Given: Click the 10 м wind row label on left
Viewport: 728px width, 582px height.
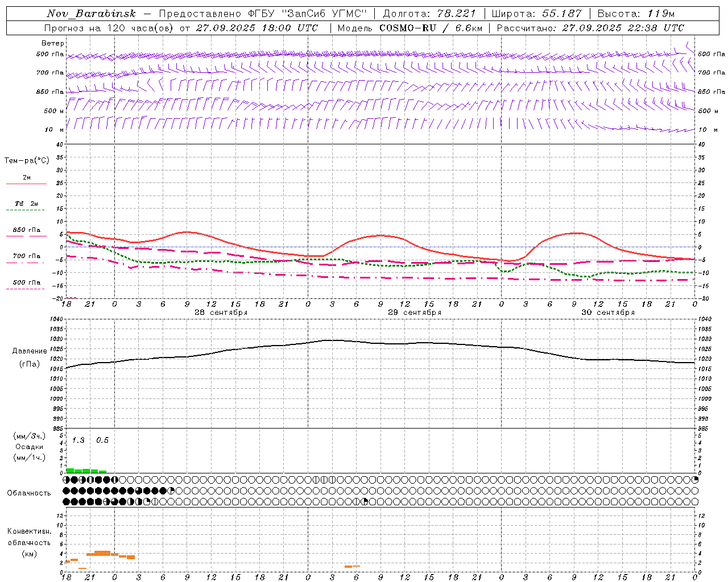Looking at the screenshot, I should click(x=54, y=130).
